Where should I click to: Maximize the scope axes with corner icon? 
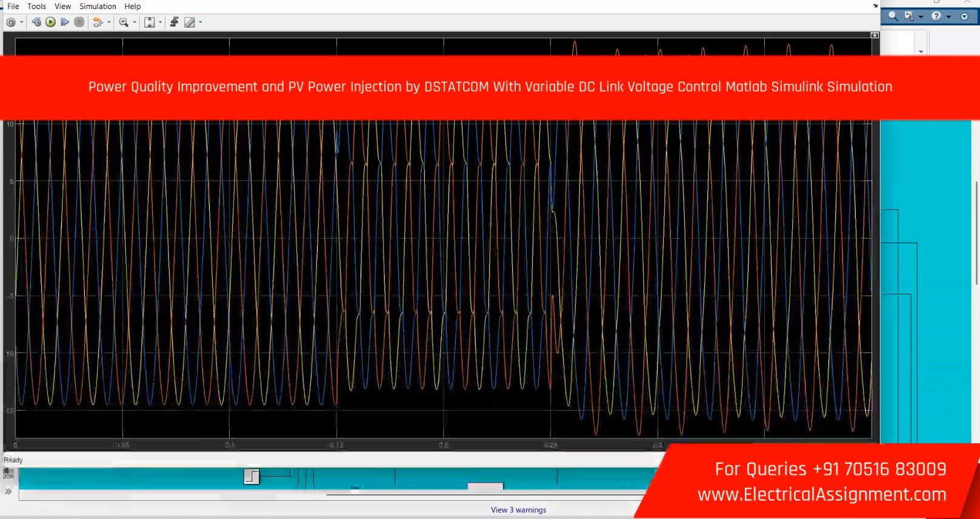point(875,36)
